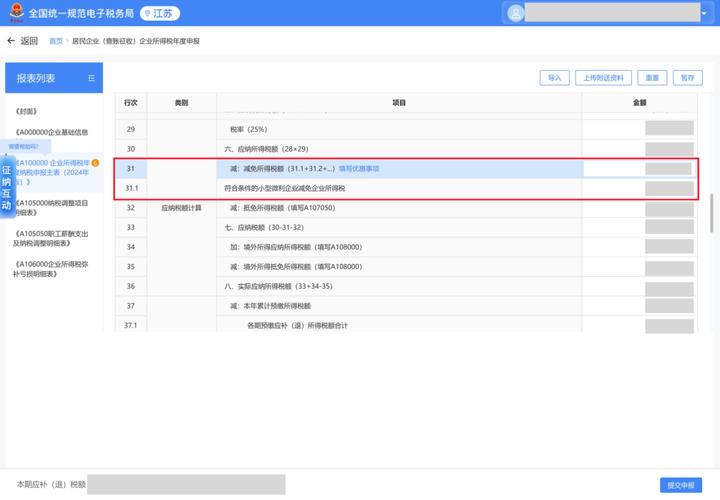The image size is (720, 500).
Task: Click 上传附送资料 button
Action: pos(603,78)
